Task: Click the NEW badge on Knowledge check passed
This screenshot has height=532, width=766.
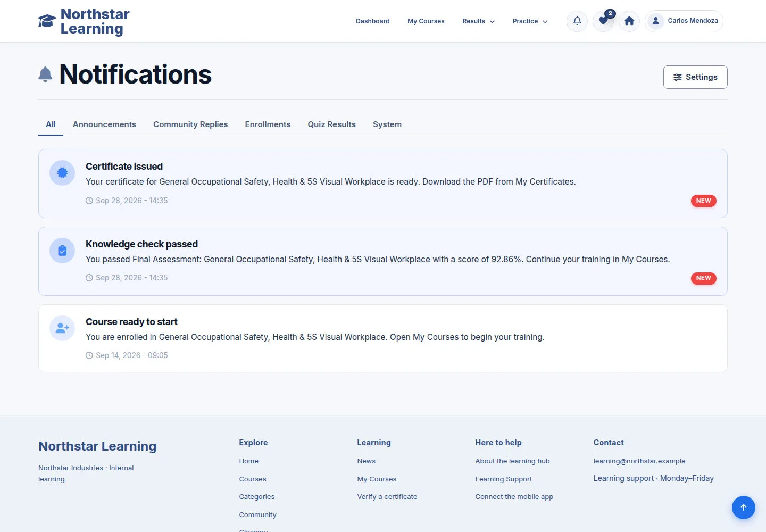Action: pyautogui.click(x=703, y=278)
